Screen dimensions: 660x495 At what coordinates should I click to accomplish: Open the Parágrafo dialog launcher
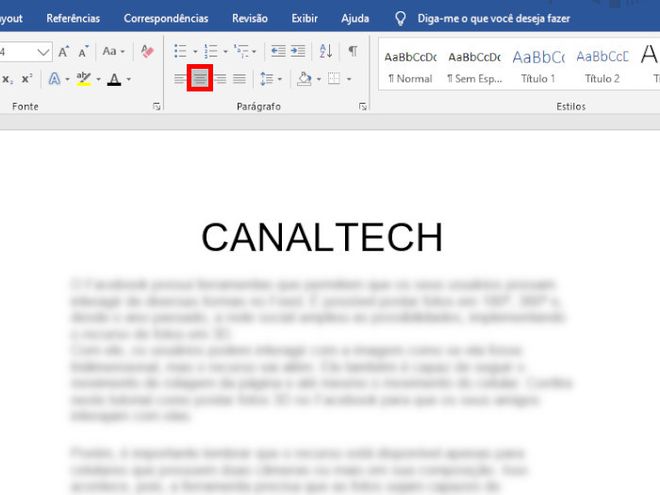tap(362, 106)
